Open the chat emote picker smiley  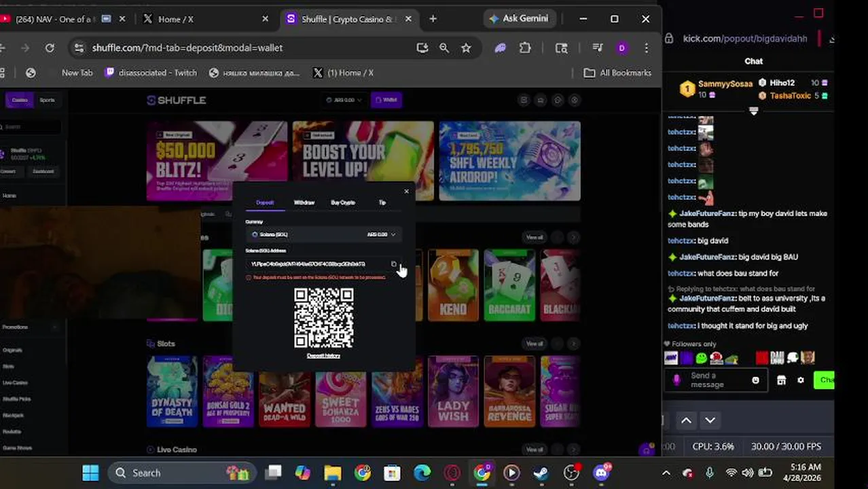pos(755,380)
